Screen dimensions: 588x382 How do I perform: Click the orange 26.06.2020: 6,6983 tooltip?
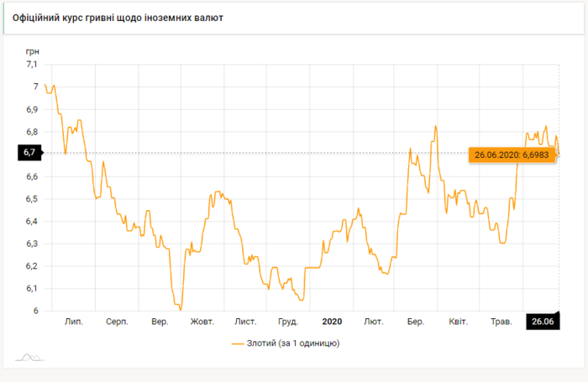[x=512, y=154]
